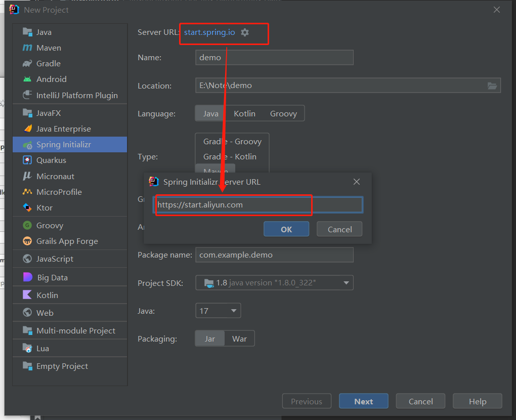
Task: Open server URL settings gear
Action: tap(245, 32)
